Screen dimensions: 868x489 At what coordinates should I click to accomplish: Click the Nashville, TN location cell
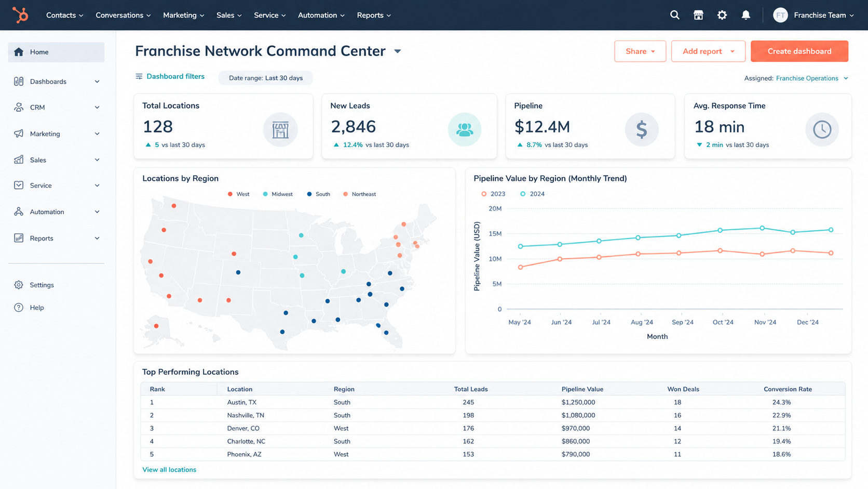pyautogui.click(x=246, y=415)
